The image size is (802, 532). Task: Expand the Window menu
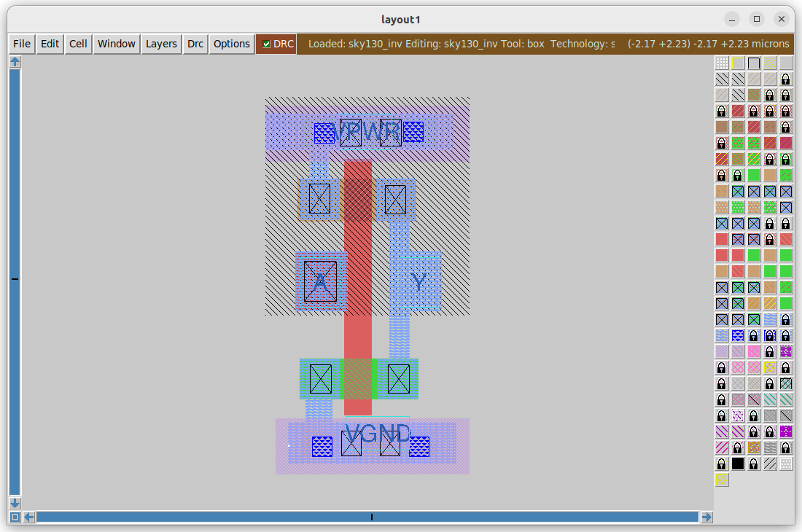point(116,44)
